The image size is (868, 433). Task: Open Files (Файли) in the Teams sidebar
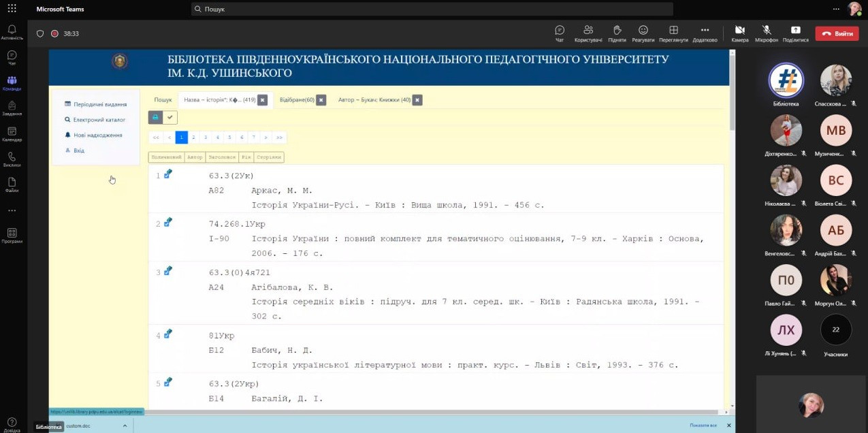12,185
